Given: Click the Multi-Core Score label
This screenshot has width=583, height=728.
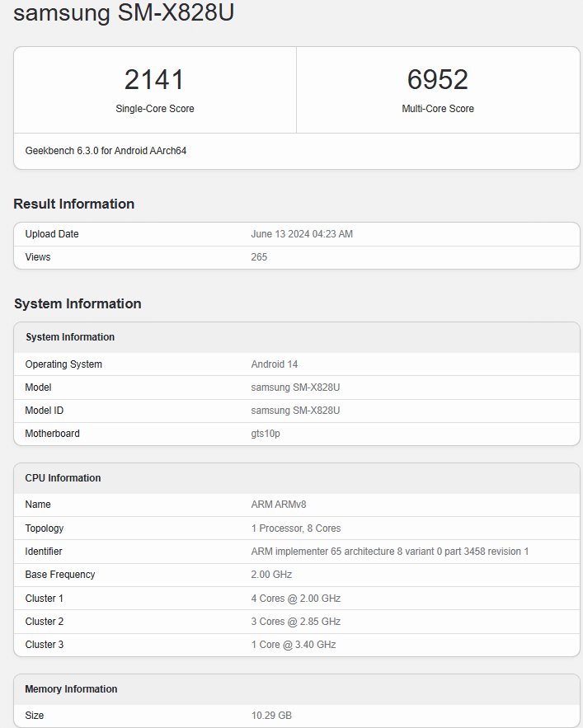Looking at the screenshot, I should [x=438, y=109].
